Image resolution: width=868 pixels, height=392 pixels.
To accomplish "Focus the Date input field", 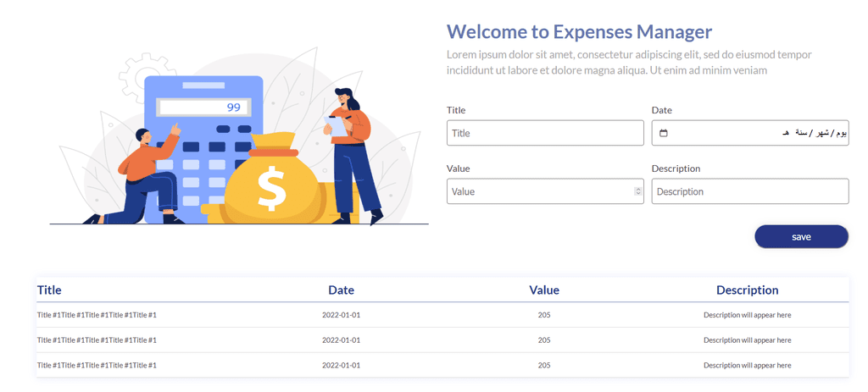I will pyautogui.click(x=750, y=133).
